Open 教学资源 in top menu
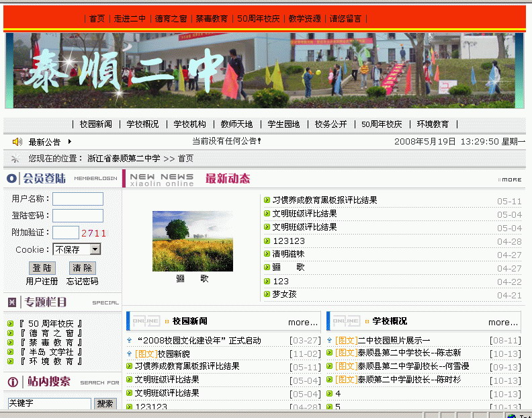This screenshot has height=418, width=532. [x=305, y=19]
